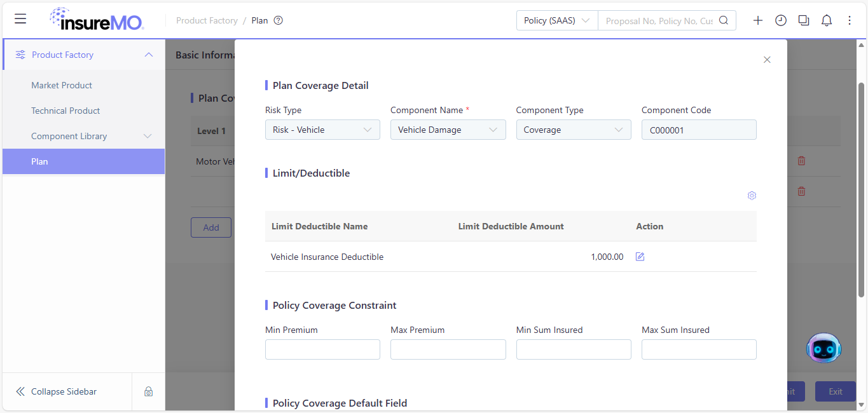Edit Vehicle Insurance Deductible row
The image size is (868, 413).
point(640,257)
